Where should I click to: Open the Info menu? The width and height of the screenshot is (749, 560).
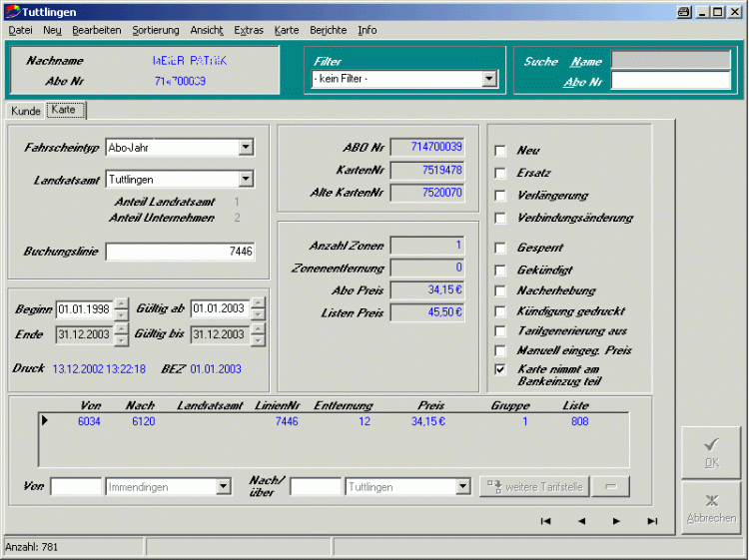(x=368, y=30)
